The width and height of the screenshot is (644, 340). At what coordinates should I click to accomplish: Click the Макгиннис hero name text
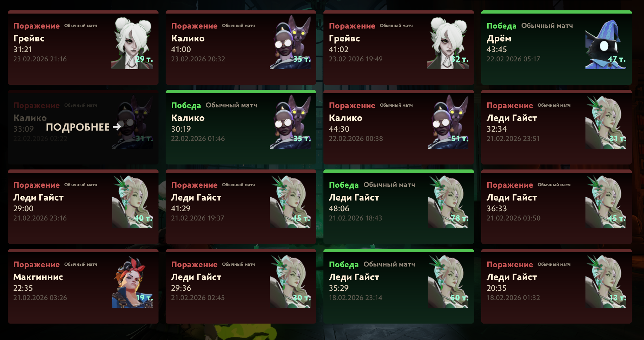click(38, 277)
